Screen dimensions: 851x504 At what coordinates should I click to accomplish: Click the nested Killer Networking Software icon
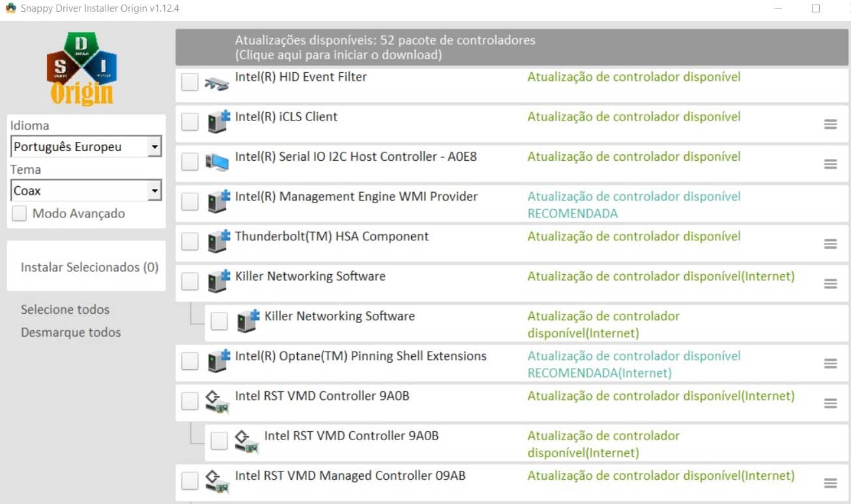pyautogui.click(x=248, y=321)
